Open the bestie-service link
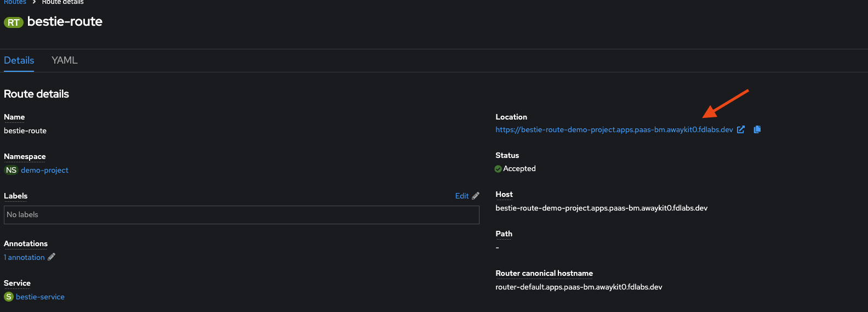The image size is (868, 312). (40, 297)
